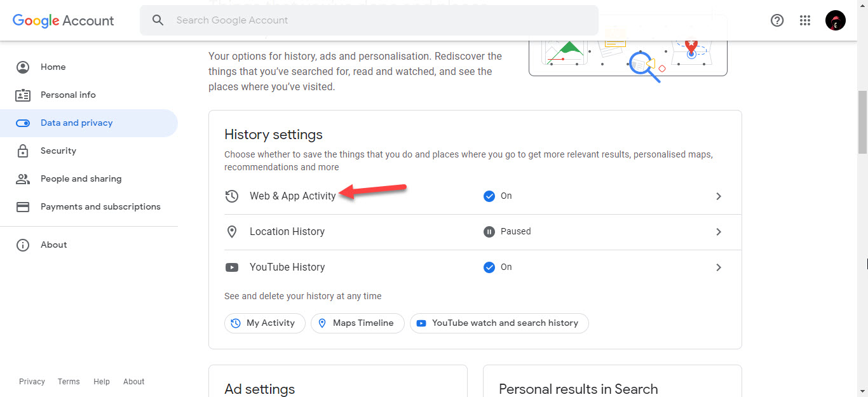Open the My Activity button
Viewport: 868px width, 397px height.
pos(264,323)
